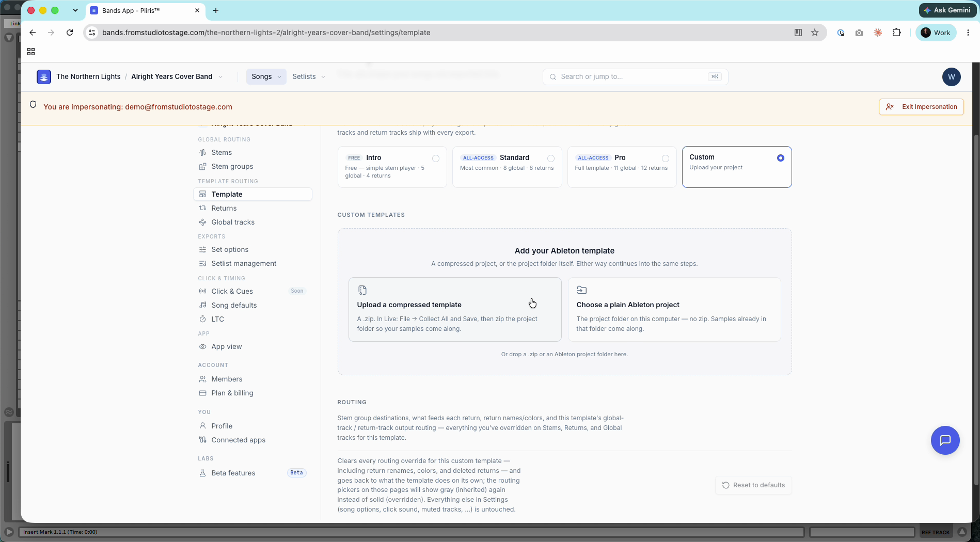980x542 pixels.
Task: Click the Soon badge beside Click & Cues
Action: (297, 291)
